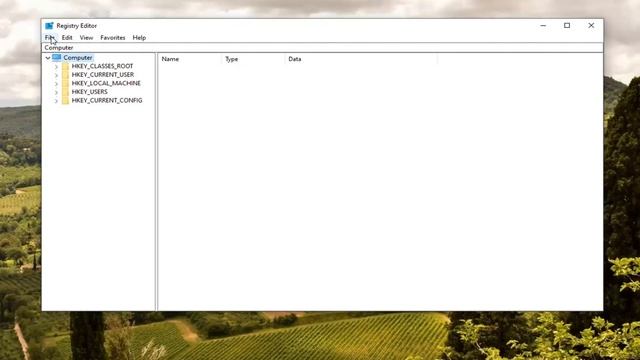The height and width of the screenshot is (360, 640).
Task: Expand the HKEY_CLASSES_ROOT key
Action: click(56, 67)
